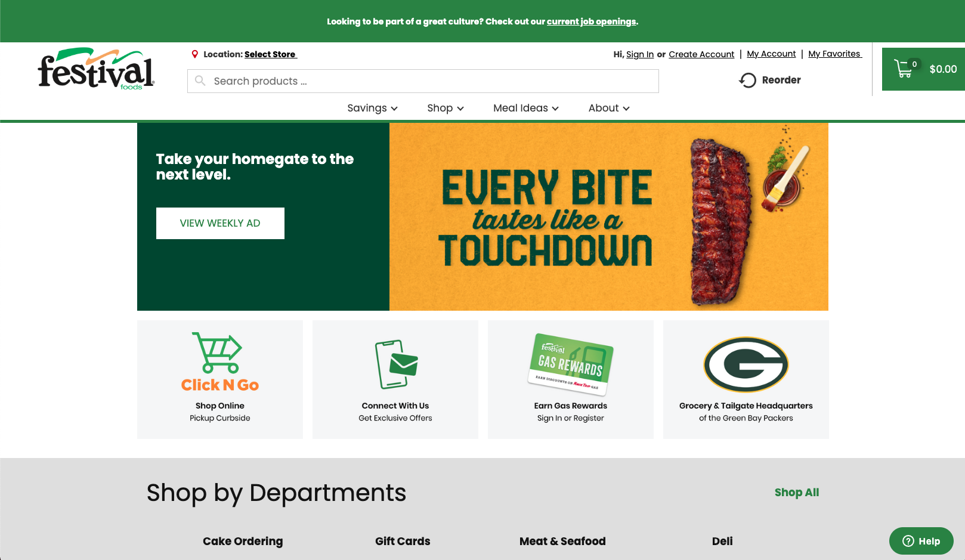
Task: Click the Help button label
Action: [x=929, y=541]
